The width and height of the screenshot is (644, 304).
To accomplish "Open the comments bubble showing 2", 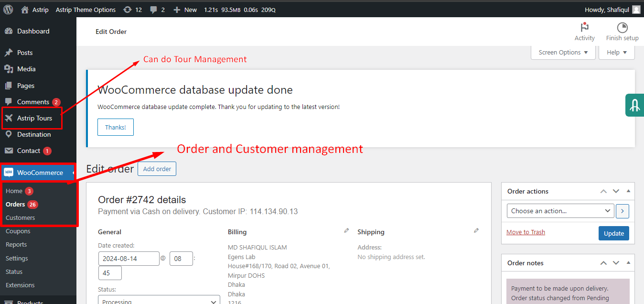I will coord(154,10).
